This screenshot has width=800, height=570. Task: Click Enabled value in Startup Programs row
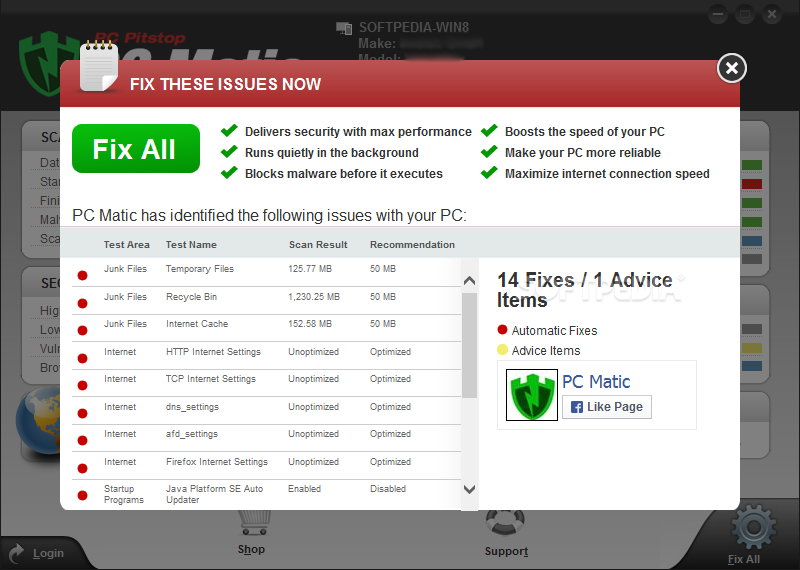[304, 488]
